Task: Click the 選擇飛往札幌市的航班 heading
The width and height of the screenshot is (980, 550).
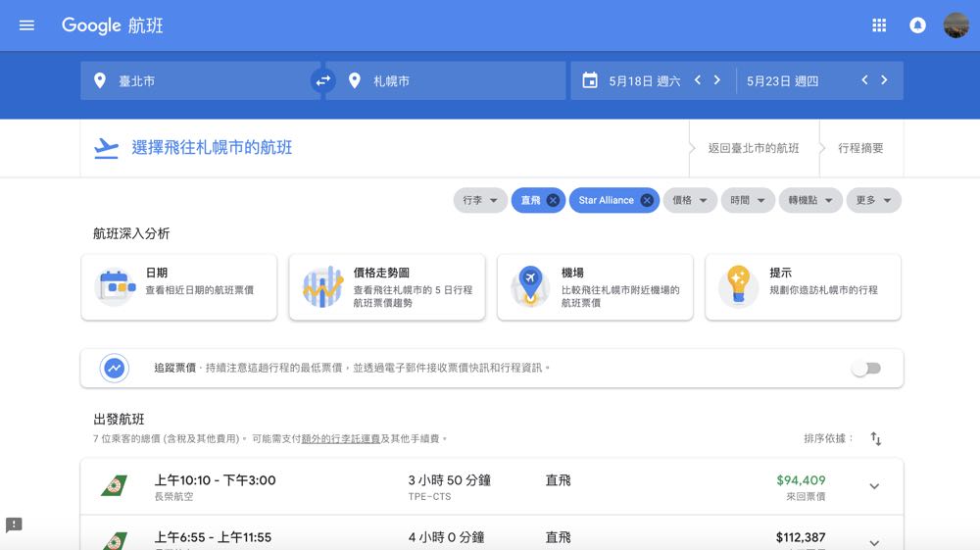Action: 212,147
